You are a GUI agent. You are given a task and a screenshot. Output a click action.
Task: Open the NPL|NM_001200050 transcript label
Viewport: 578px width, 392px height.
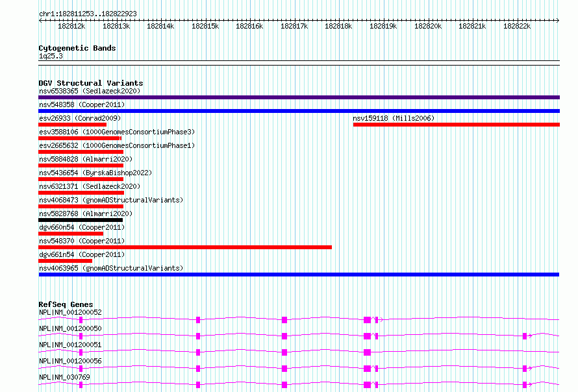[x=70, y=328]
